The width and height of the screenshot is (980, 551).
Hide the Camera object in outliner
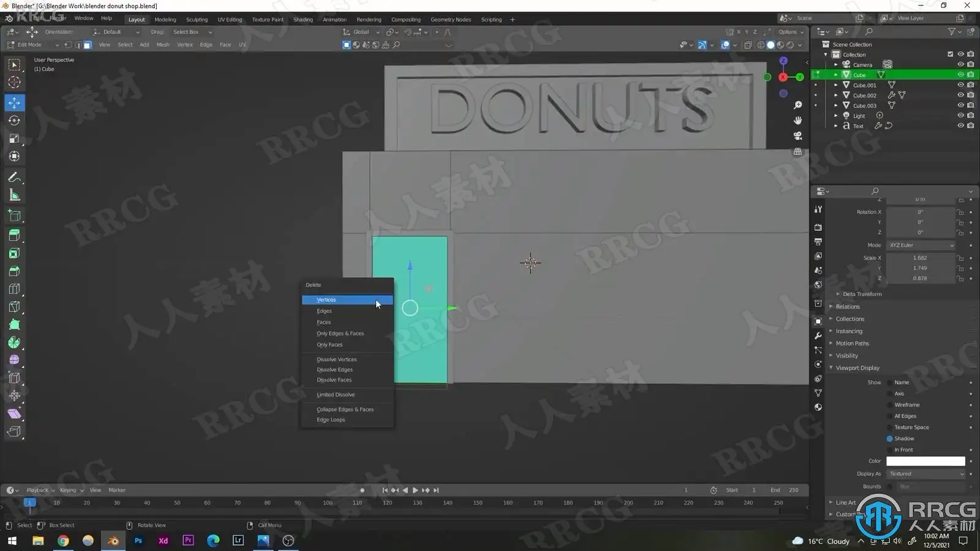(960, 64)
